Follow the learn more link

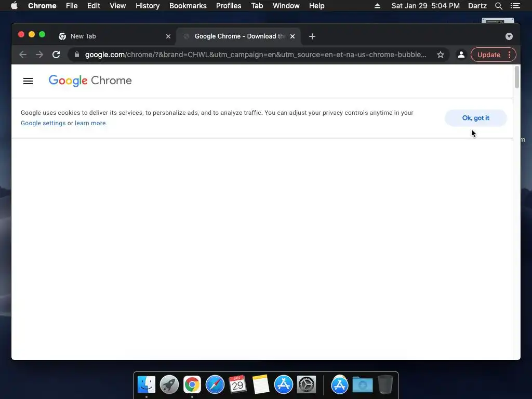(x=91, y=123)
